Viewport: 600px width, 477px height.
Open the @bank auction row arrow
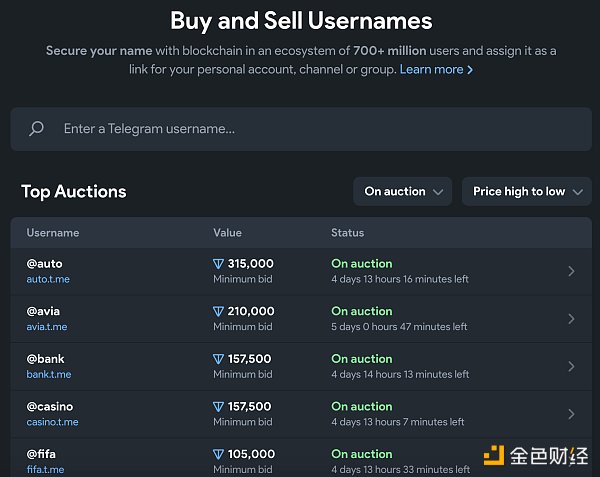[x=571, y=366]
